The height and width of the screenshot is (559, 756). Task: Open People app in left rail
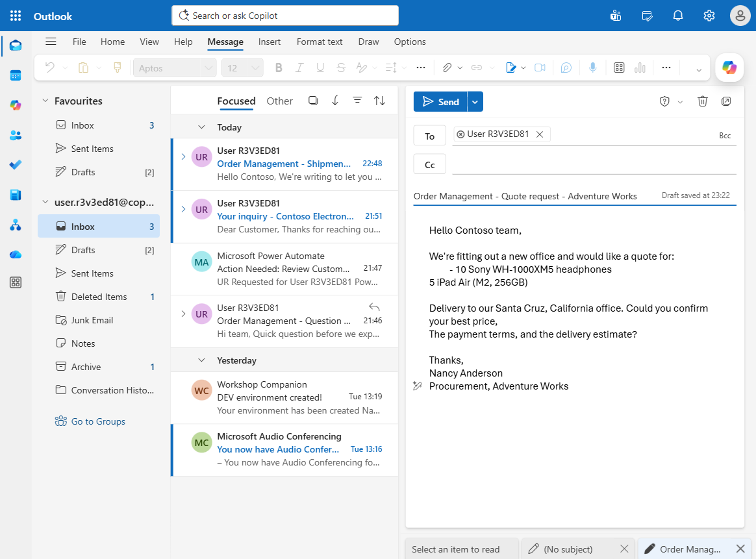coord(16,136)
